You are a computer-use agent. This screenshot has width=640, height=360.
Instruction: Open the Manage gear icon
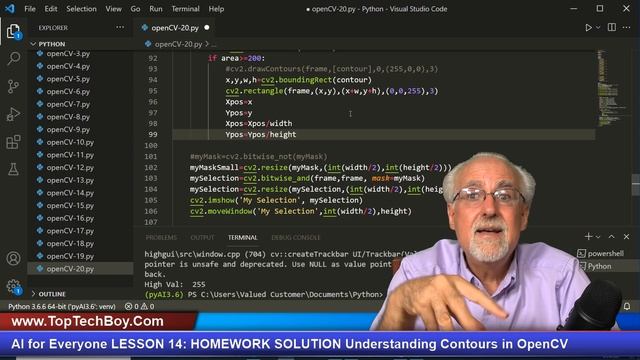(x=13, y=286)
